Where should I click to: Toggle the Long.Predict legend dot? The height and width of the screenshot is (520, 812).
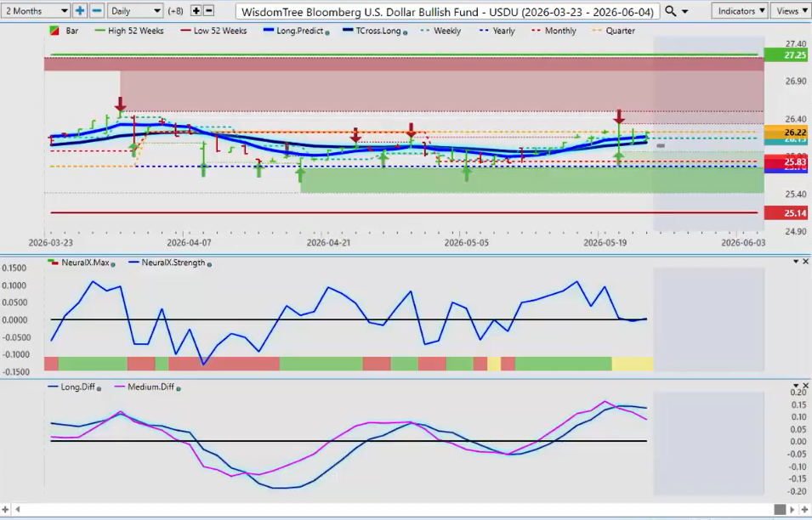coord(327,32)
